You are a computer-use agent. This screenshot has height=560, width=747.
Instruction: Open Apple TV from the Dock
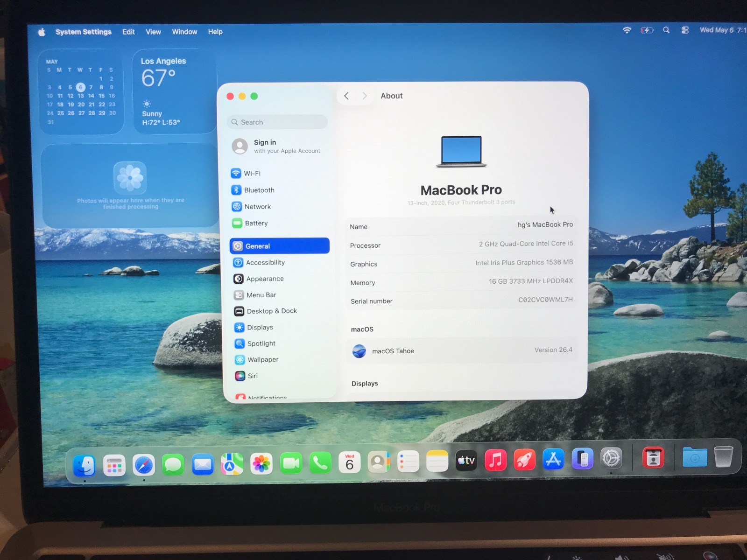pos(466,461)
